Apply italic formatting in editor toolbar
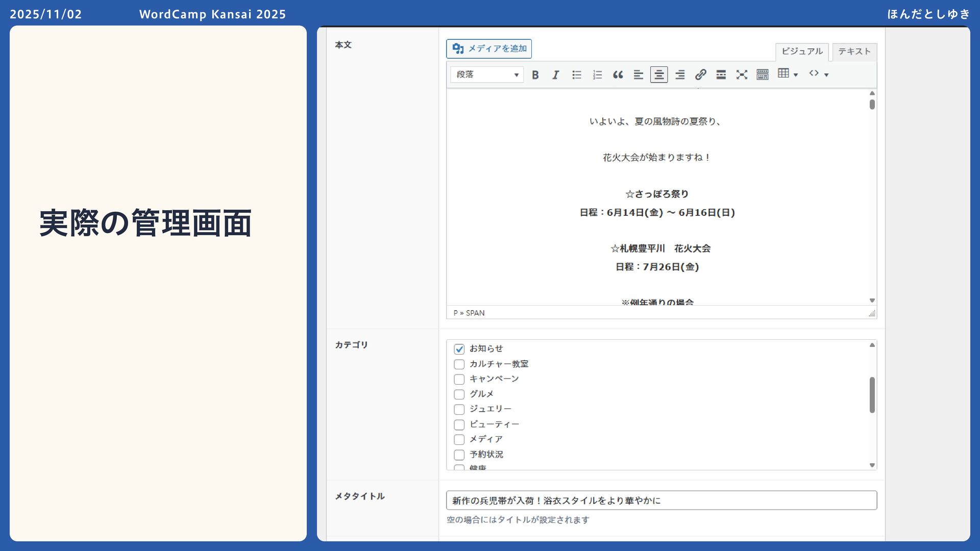The width and height of the screenshot is (980, 551). click(555, 75)
